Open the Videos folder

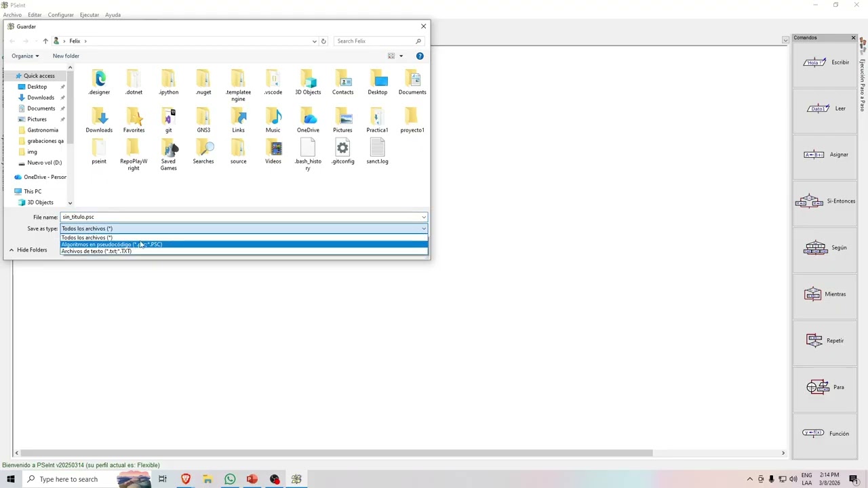point(273,152)
